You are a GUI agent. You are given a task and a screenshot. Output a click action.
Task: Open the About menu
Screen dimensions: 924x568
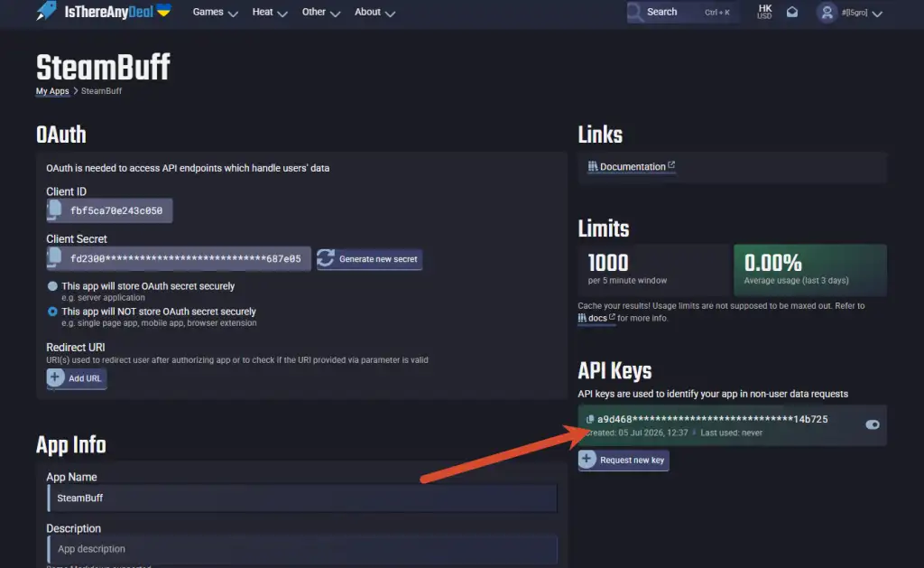(374, 13)
